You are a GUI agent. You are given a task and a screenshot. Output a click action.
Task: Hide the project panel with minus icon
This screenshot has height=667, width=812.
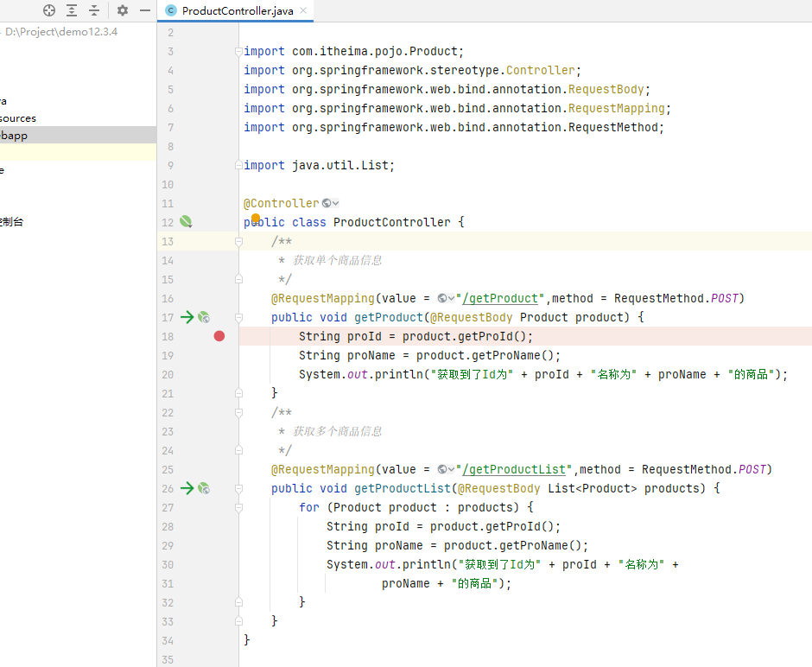point(144,10)
